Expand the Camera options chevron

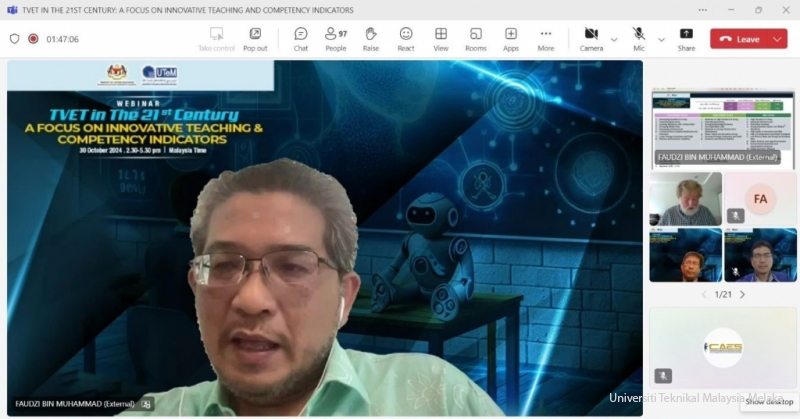(x=614, y=39)
